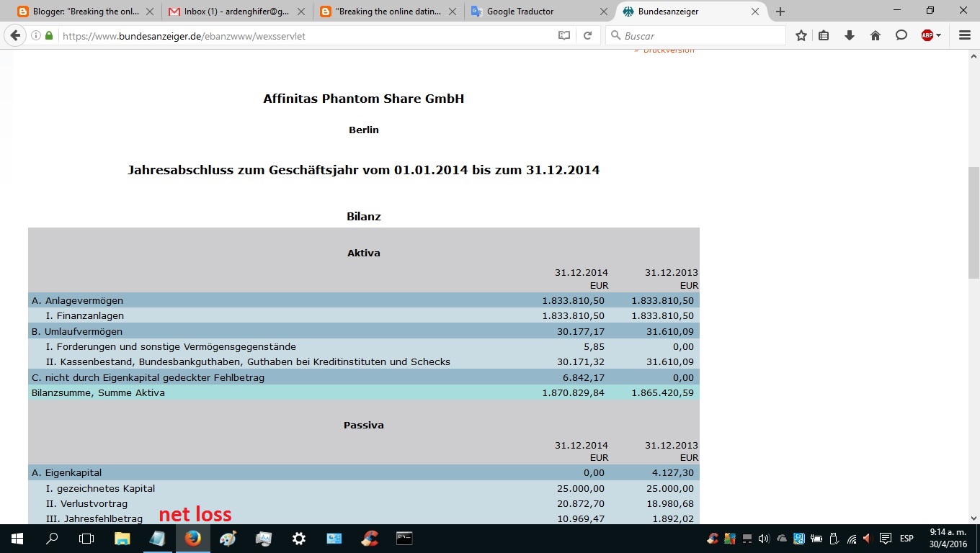Viewport: 980px width, 553px height.
Task: Bookmark this page with the star icon
Action: pyautogui.click(x=801, y=35)
